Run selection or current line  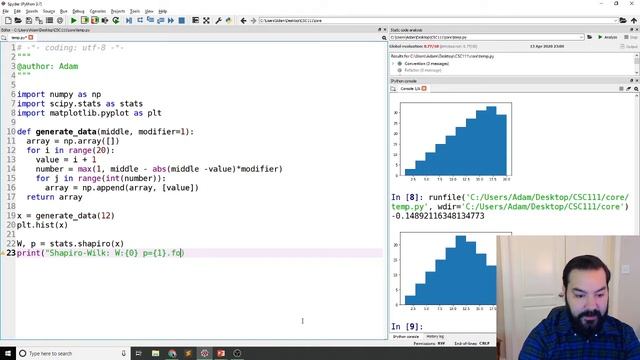pyautogui.click(x=105, y=20)
